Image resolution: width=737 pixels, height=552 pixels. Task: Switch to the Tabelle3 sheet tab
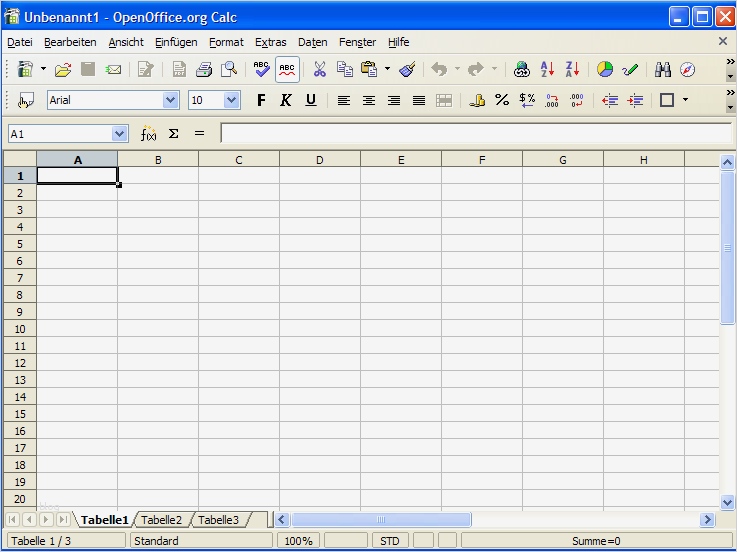point(219,520)
